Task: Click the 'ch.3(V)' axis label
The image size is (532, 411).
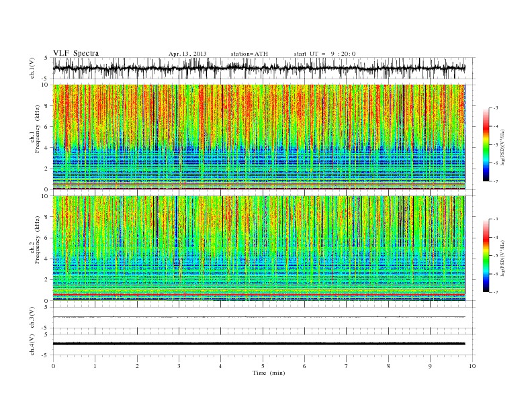Action: point(32,318)
